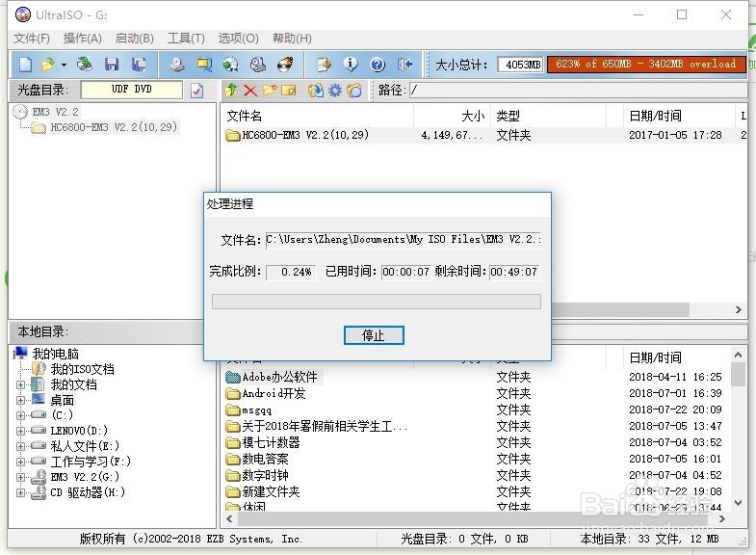Click the Rename icon beside New Folder
The height and width of the screenshot is (555, 756).
288,91
